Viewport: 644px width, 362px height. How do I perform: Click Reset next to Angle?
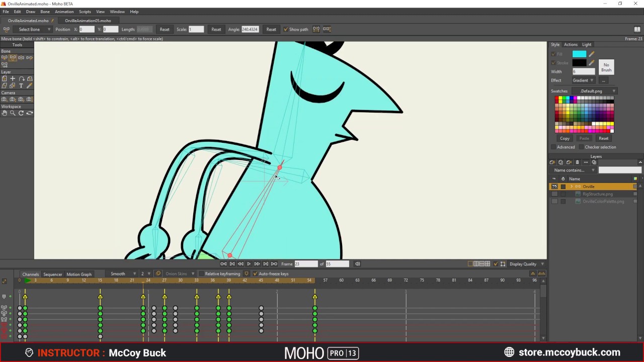(271, 29)
